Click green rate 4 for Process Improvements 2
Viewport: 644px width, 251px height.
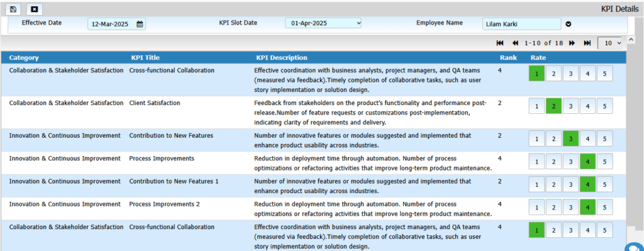click(x=588, y=207)
